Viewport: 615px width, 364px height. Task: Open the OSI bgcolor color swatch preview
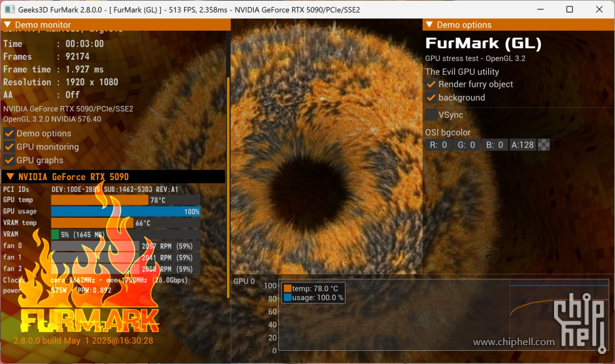543,145
